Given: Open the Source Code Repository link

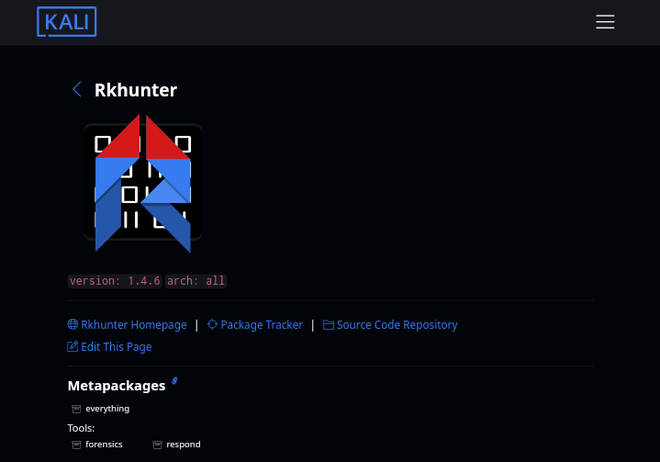Looking at the screenshot, I should click(397, 325).
